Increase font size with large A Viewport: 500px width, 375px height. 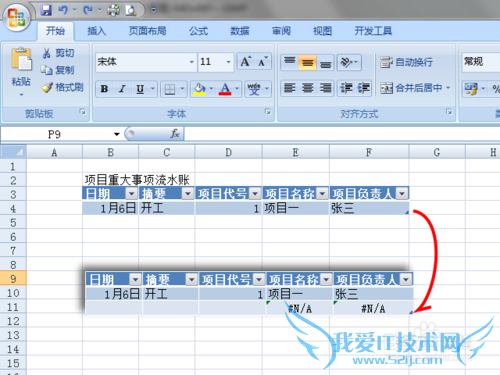tap(246, 61)
